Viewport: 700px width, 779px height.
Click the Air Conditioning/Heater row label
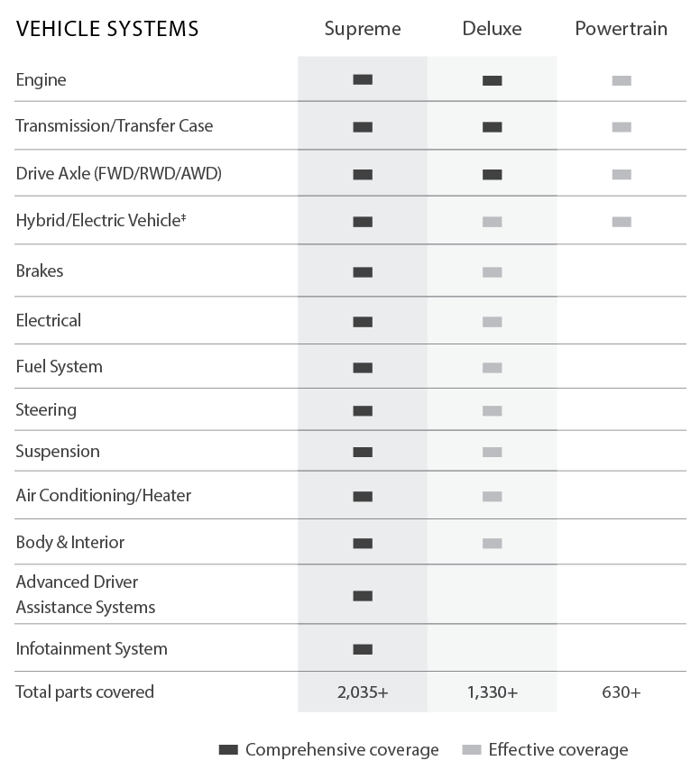pos(104,496)
